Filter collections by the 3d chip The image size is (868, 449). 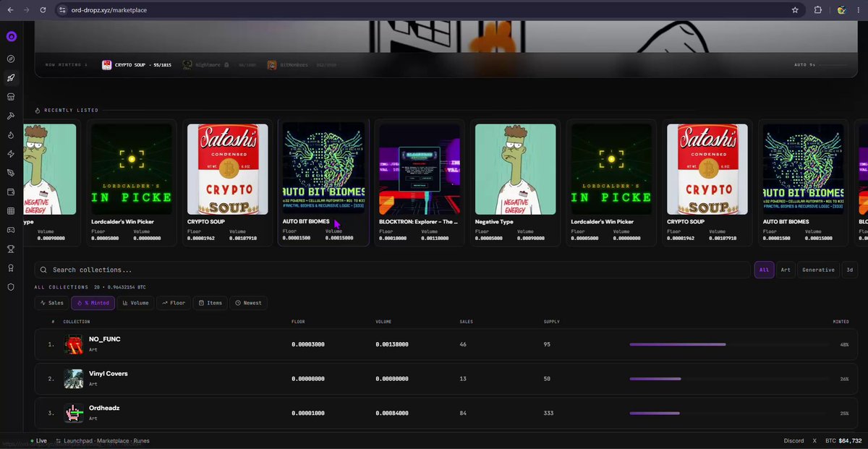(x=850, y=270)
